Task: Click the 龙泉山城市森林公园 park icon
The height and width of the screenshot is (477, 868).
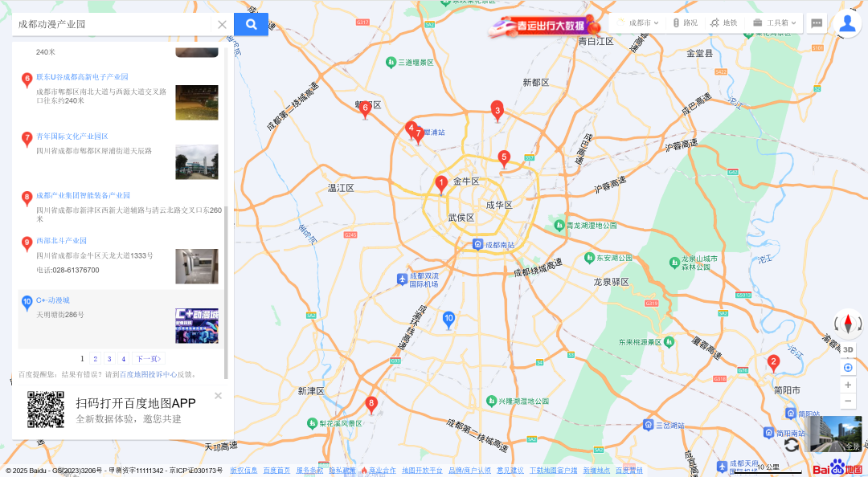Action: [674, 263]
